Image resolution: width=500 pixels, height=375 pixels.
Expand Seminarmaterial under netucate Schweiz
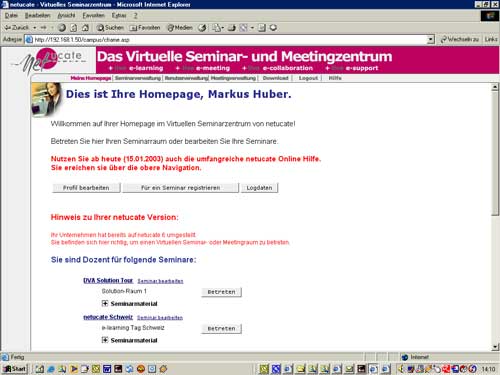(x=105, y=340)
